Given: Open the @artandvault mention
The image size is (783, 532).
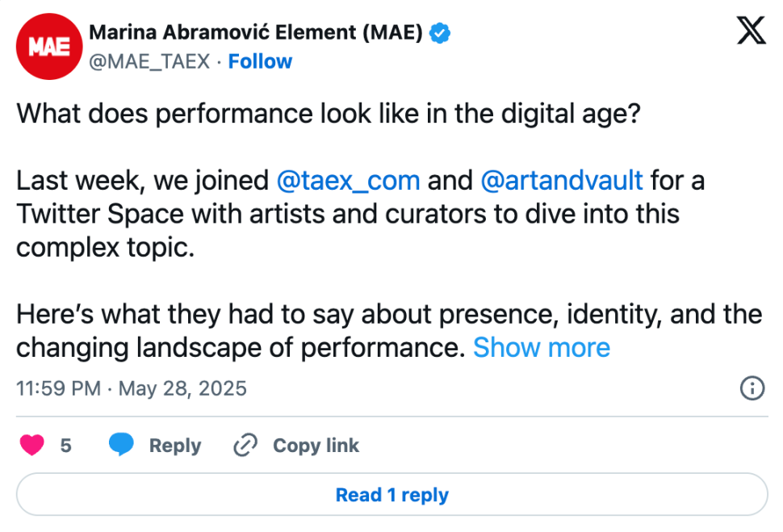Looking at the screenshot, I should pyautogui.click(x=561, y=180).
